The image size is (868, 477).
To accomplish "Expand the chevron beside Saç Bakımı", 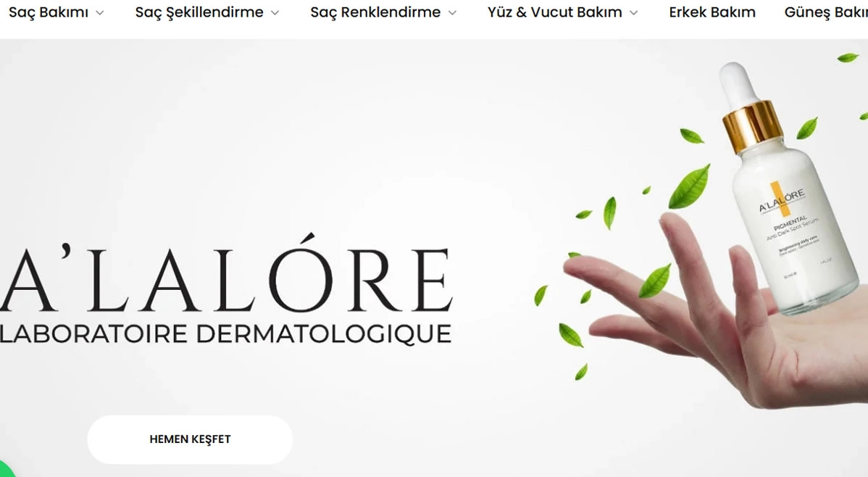I will 100,13.
